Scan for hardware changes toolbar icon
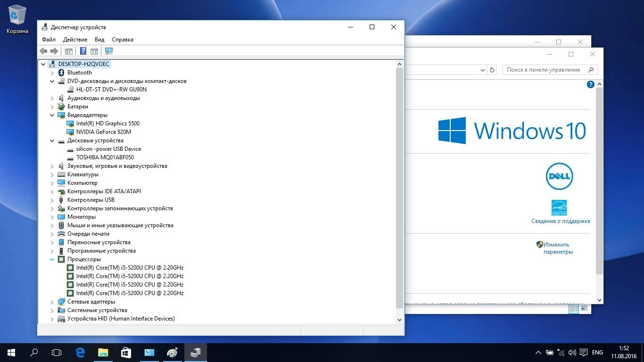Viewport: 644px width, 362px height. click(x=109, y=51)
